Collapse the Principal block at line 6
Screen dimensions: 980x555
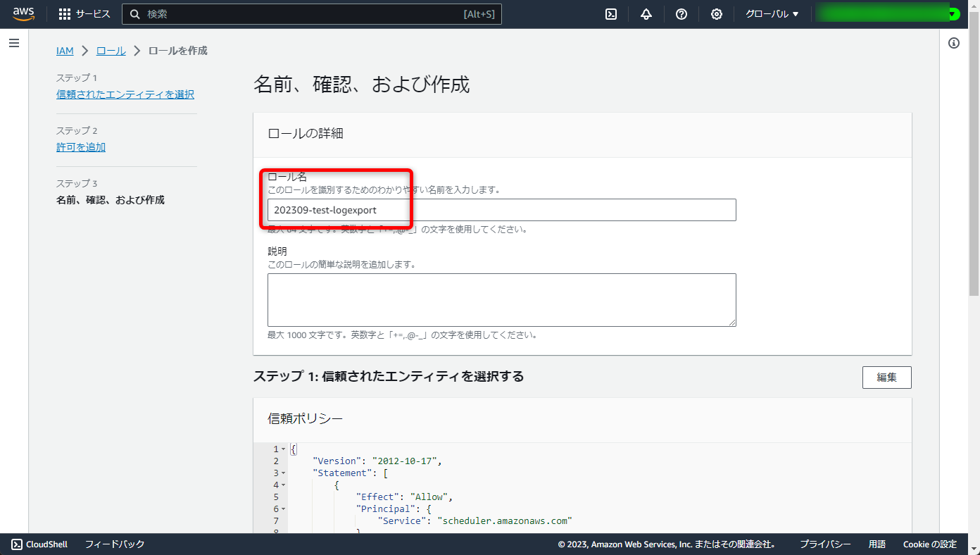point(284,509)
